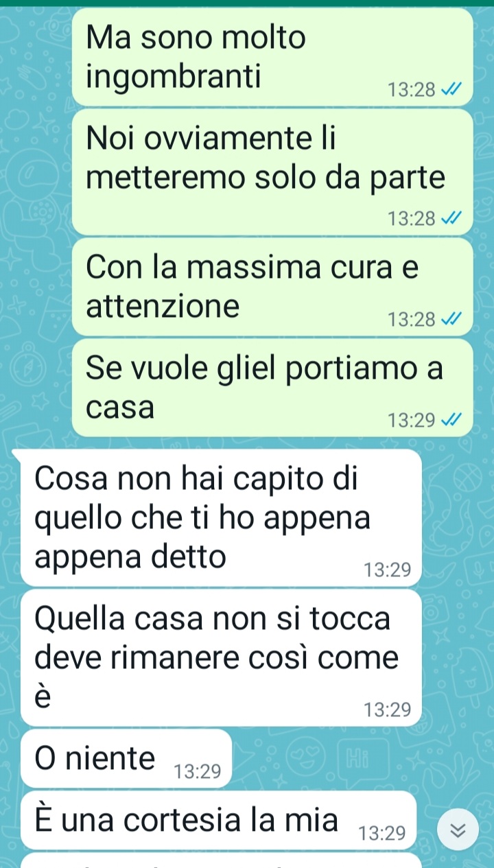
Task: Click blue checkmarks on 'metteremo solo da parte' message
Action: pos(452,219)
